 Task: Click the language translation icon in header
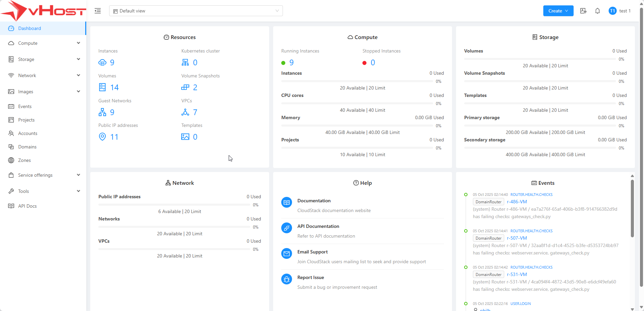point(583,11)
